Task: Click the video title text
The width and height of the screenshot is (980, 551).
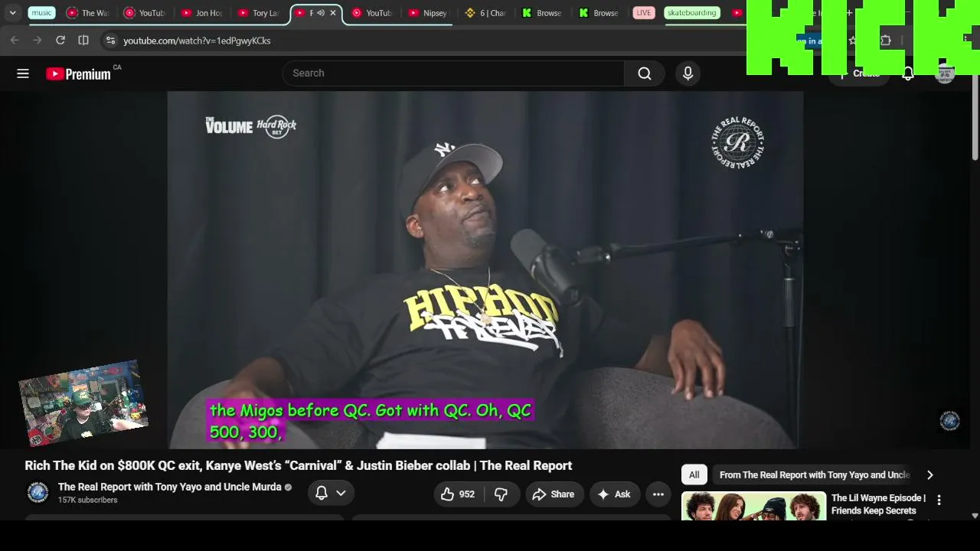Action: (299, 465)
